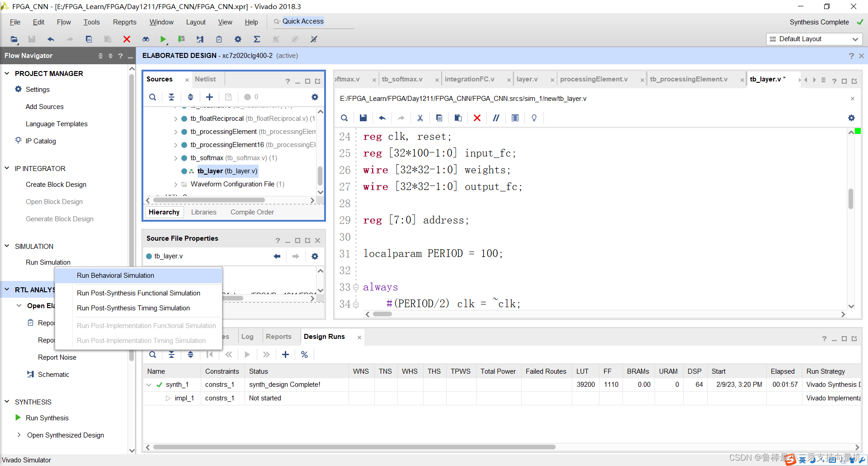This screenshot has height=466, width=868.
Task: Click the Open Project toolbar icon
Action: 14,39
